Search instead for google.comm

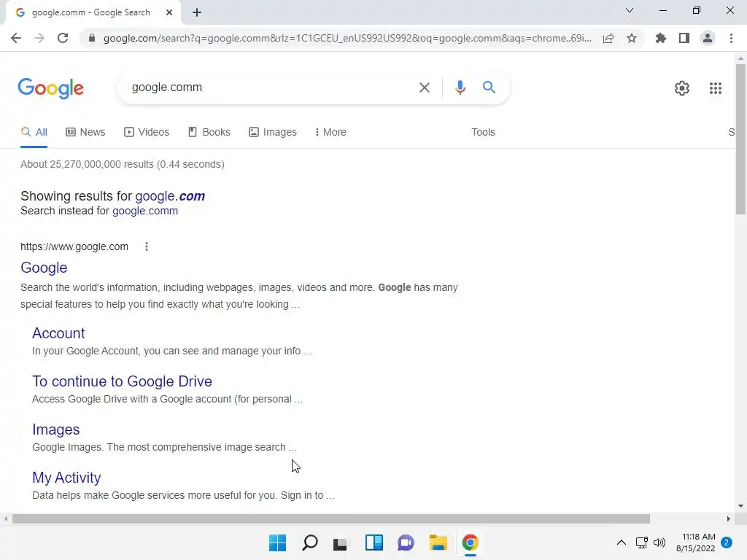click(145, 211)
